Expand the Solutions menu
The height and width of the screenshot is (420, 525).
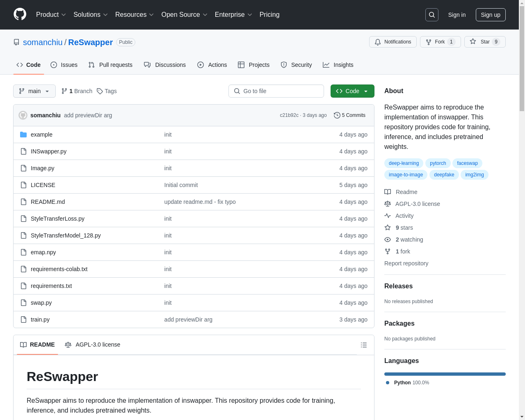(x=91, y=15)
